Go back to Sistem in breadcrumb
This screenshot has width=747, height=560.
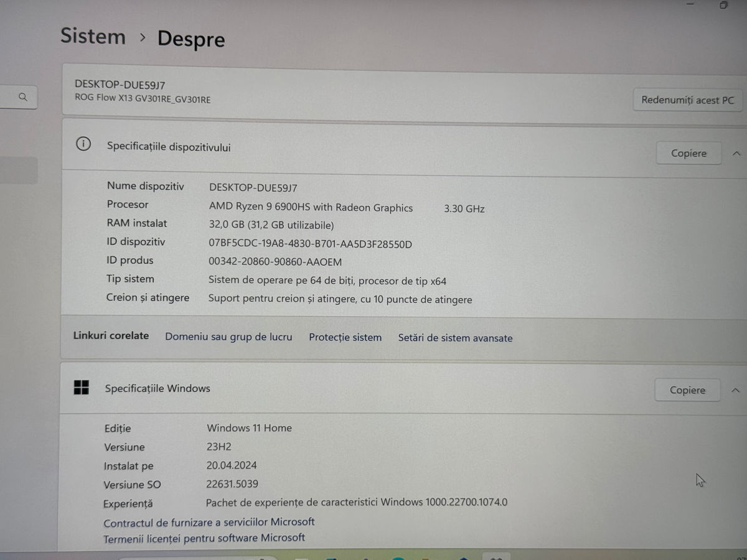[x=93, y=35]
